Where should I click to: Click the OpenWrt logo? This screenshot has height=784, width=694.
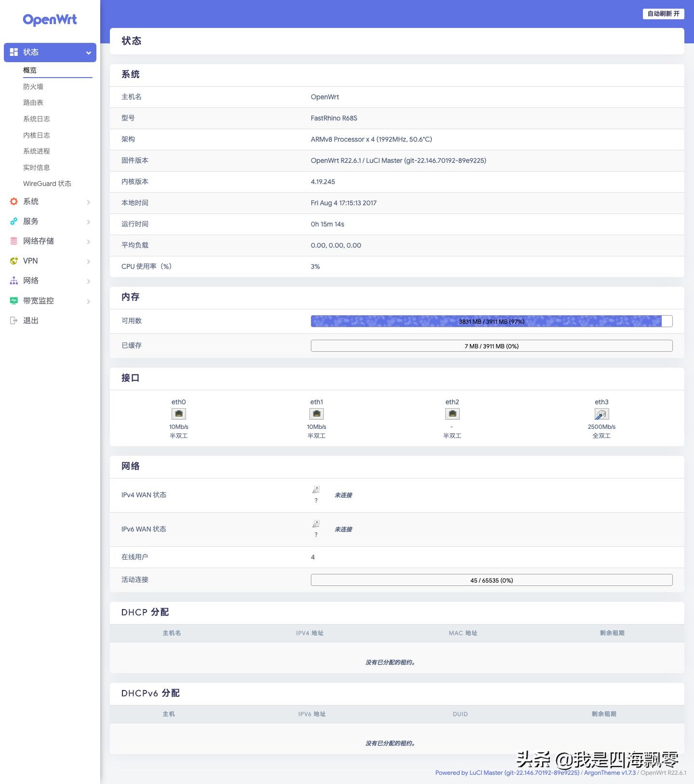click(50, 19)
